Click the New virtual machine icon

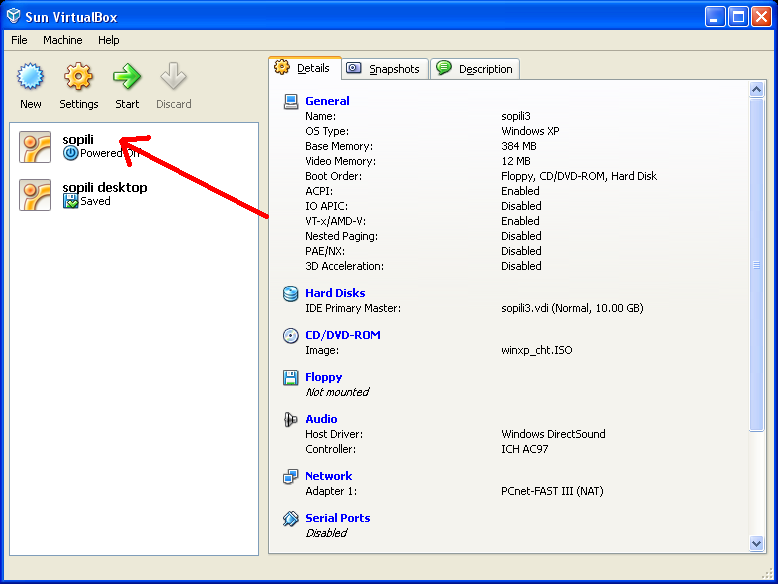tap(31, 76)
